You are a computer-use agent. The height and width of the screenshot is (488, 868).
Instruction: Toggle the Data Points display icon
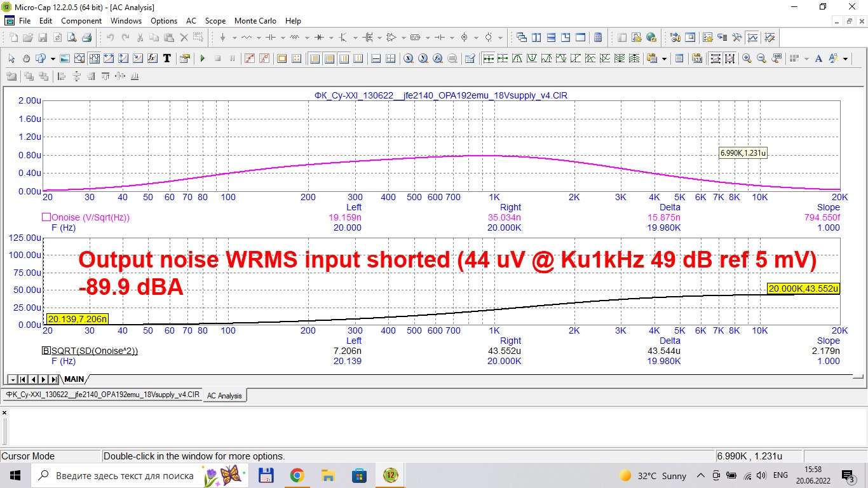250,58
